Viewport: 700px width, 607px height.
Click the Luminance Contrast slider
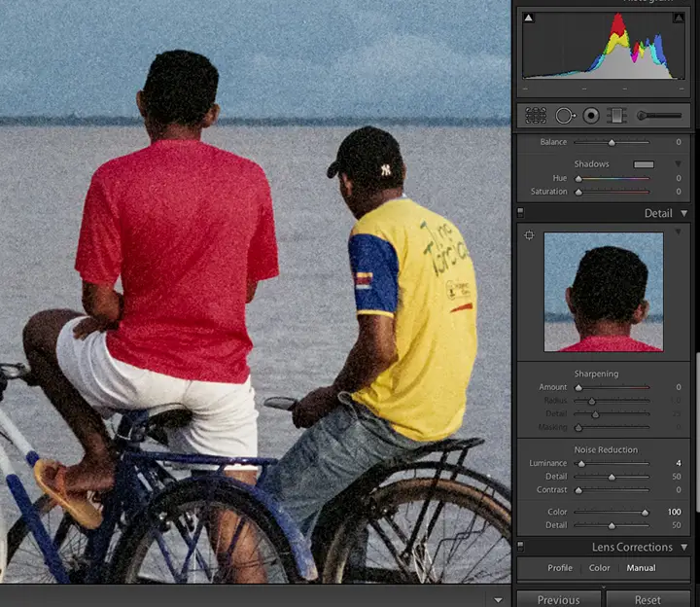coord(612,490)
